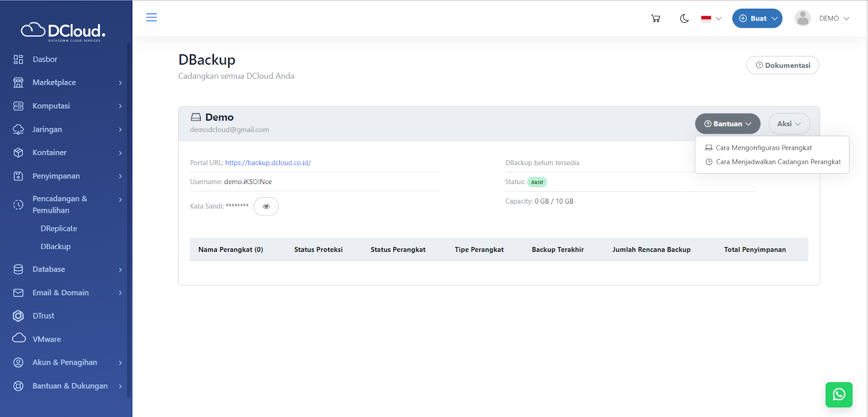This screenshot has height=417, width=868.
Task: Open language flag dropdown
Action: pos(711,18)
